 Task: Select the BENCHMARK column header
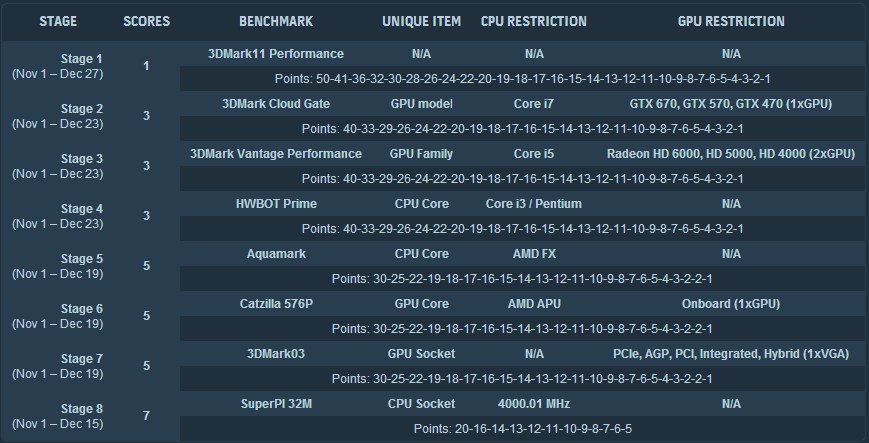[275, 21]
